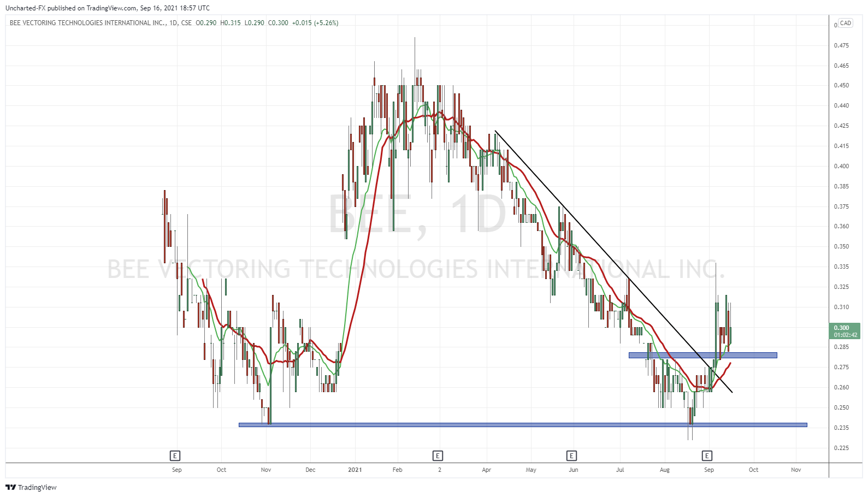
Task: Click the 0.325 price axis label
Action: pyautogui.click(x=841, y=287)
